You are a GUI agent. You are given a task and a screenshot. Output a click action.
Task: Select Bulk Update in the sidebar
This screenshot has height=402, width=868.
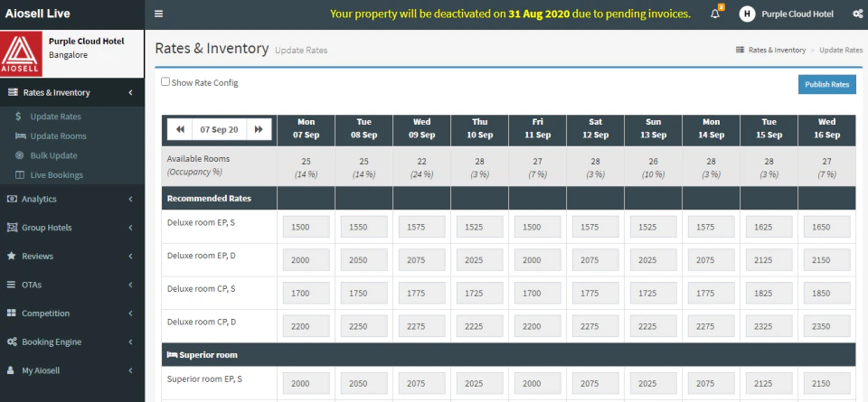pos(53,155)
